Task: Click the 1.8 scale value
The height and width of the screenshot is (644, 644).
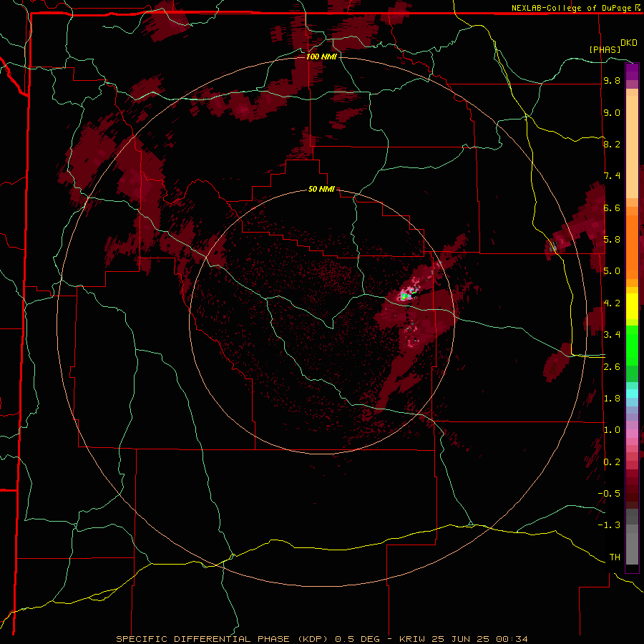Action: point(612,399)
